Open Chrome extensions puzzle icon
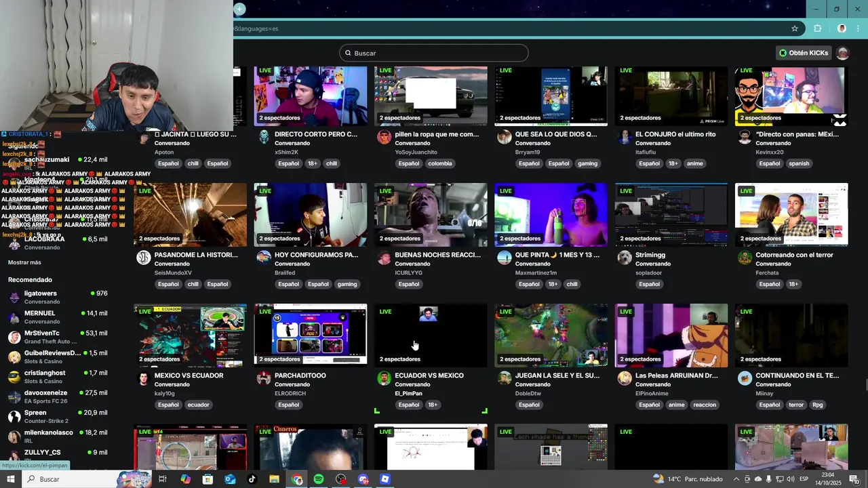Screen dimensions: 868x488 coord(817,28)
